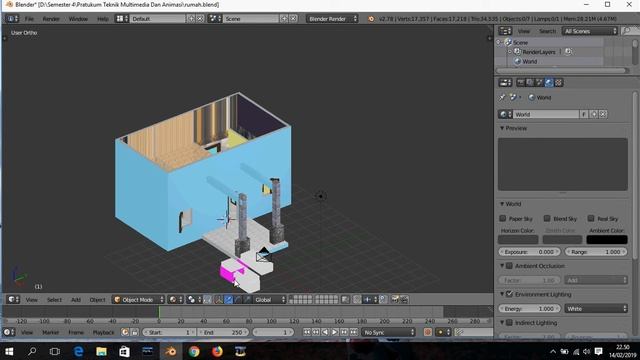Switch to Render Layers properties tab icon
640x360 pixels.
pos(530,83)
